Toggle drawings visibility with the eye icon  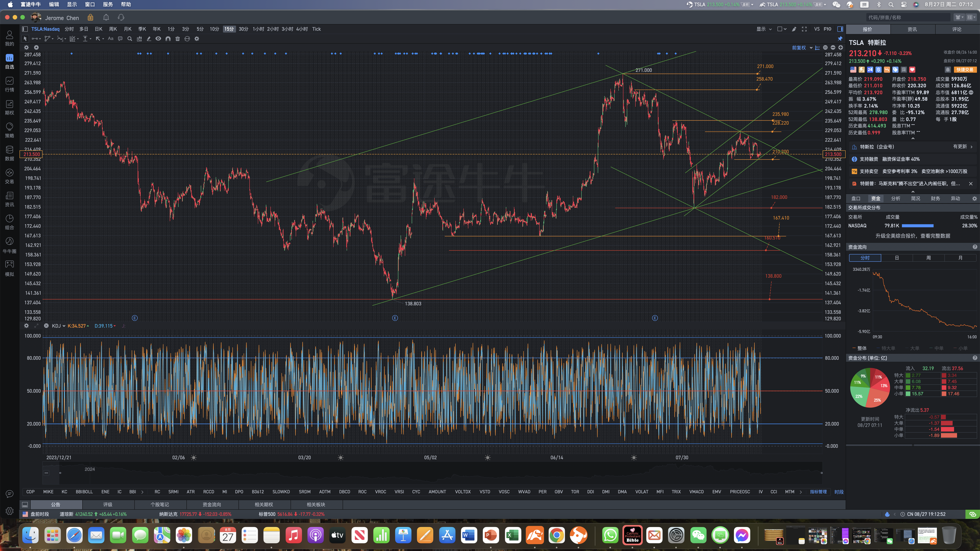(x=158, y=39)
